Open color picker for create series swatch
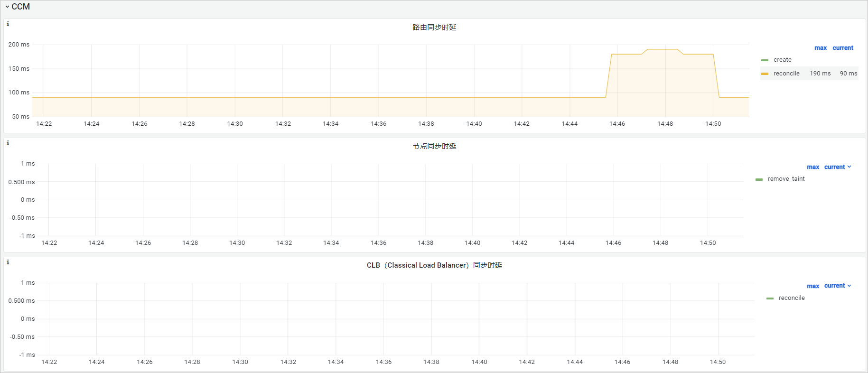Screen dimensions: 868x373 (765, 60)
